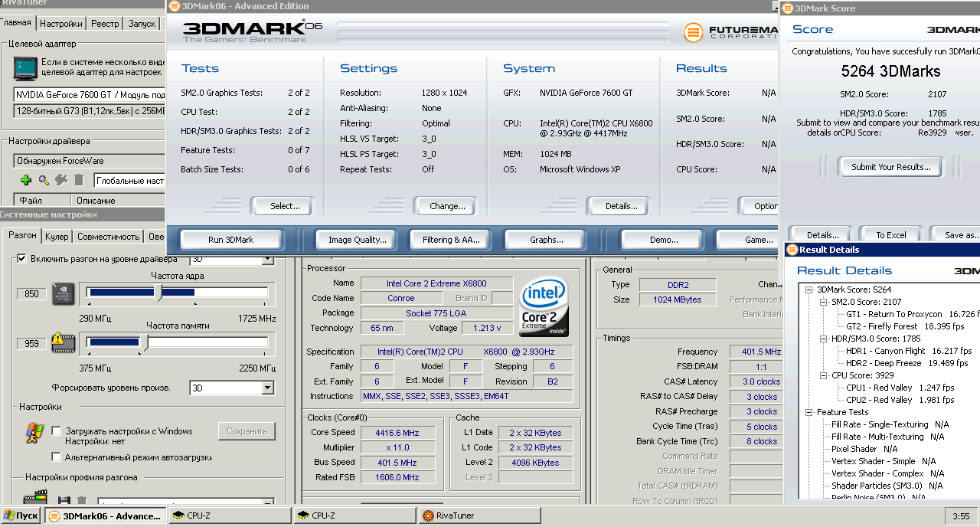980x527 pixels.
Task: Select Pixel Shader N/A tree row
Action: [864, 449]
